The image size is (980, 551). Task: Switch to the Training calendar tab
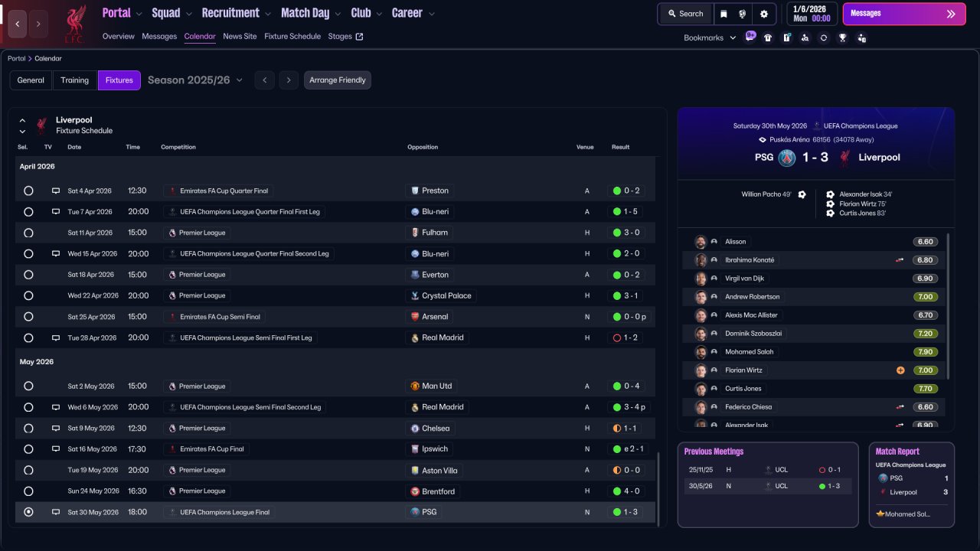(75, 80)
